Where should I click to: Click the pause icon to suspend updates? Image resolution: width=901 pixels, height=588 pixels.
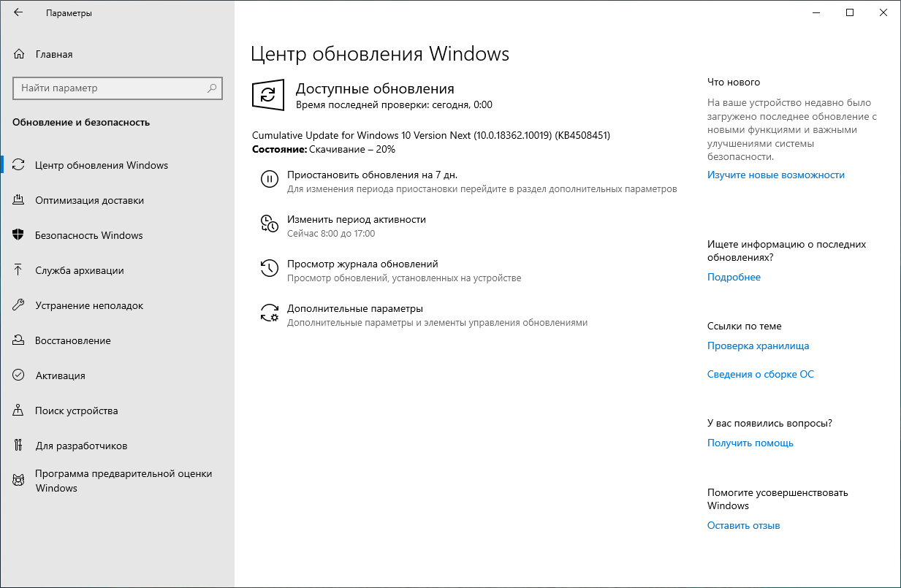coord(270,180)
